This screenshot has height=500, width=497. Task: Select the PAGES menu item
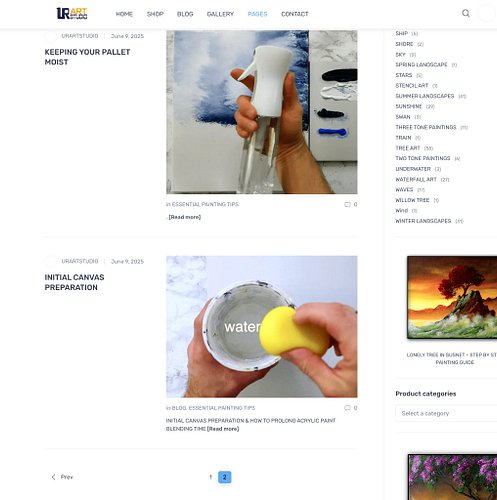point(257,14)
